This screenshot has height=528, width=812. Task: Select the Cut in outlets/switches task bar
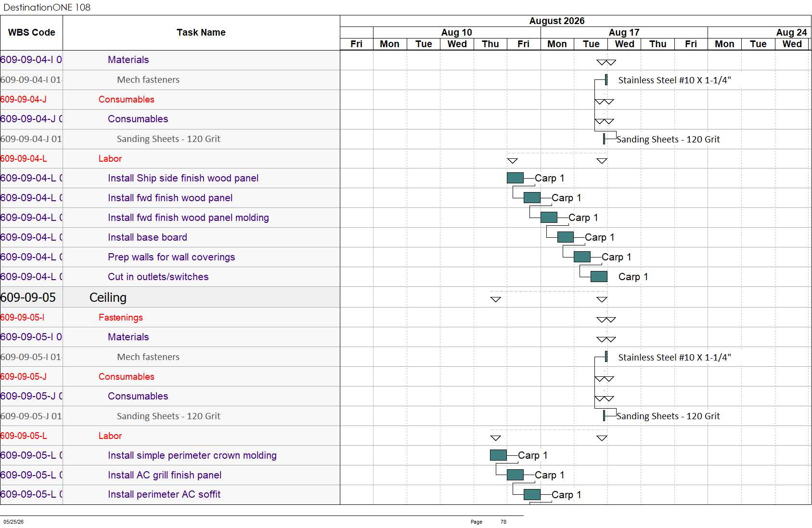pyautogui.click(x=599, y=277)
